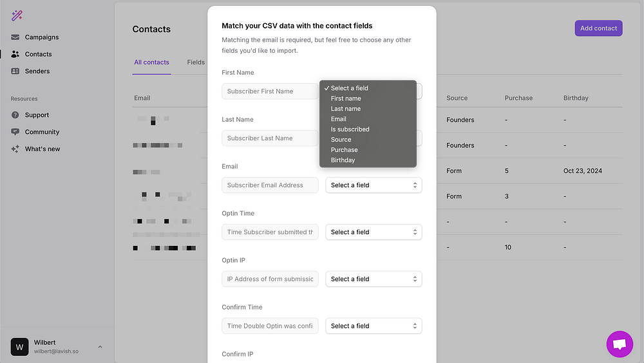Click the What's new sparkle icon
This screenshot has height=363, width=644.
pyautogui.click(x=15, y=149)
